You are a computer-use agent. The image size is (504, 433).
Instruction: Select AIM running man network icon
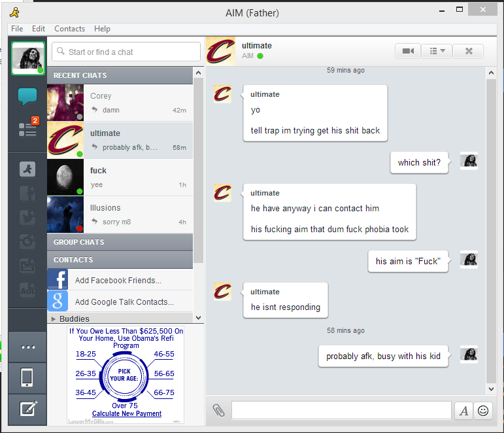[27, 169]
